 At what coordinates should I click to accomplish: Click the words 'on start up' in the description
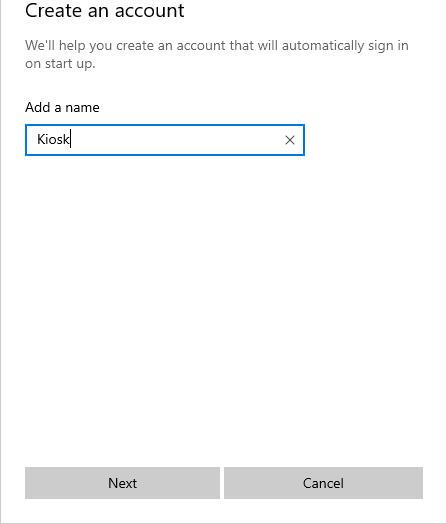(60, 63)
